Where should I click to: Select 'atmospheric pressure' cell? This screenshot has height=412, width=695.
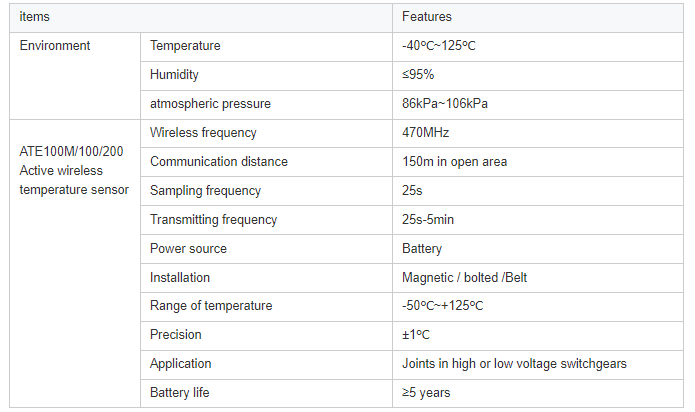pyautogui.click(x=210, y=104)
